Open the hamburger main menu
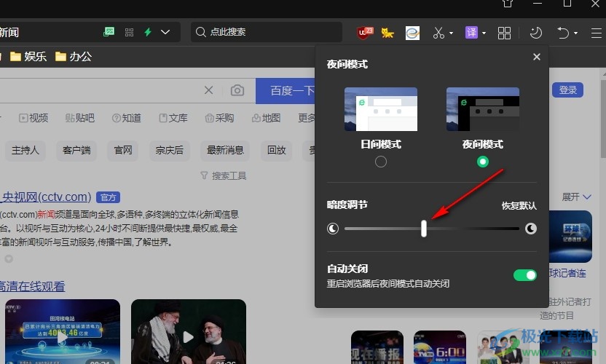Screen dimensions: 606x364 (597, 33)
